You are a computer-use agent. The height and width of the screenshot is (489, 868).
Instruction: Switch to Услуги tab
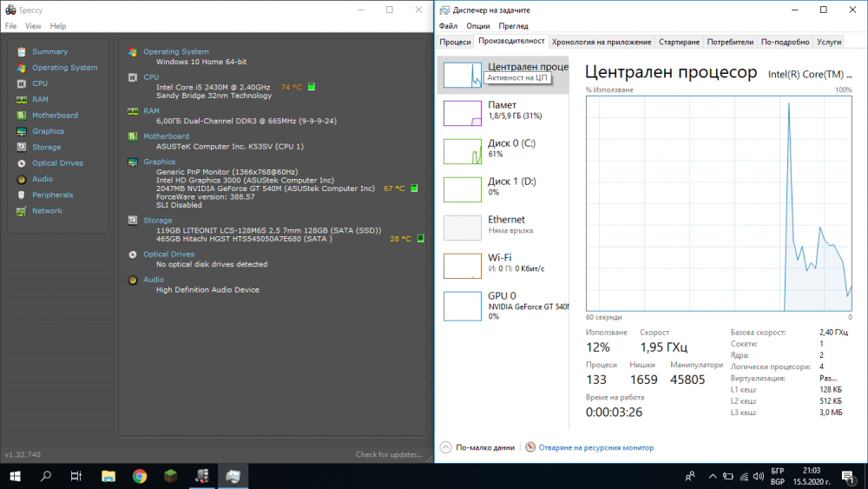click(829, 42)
